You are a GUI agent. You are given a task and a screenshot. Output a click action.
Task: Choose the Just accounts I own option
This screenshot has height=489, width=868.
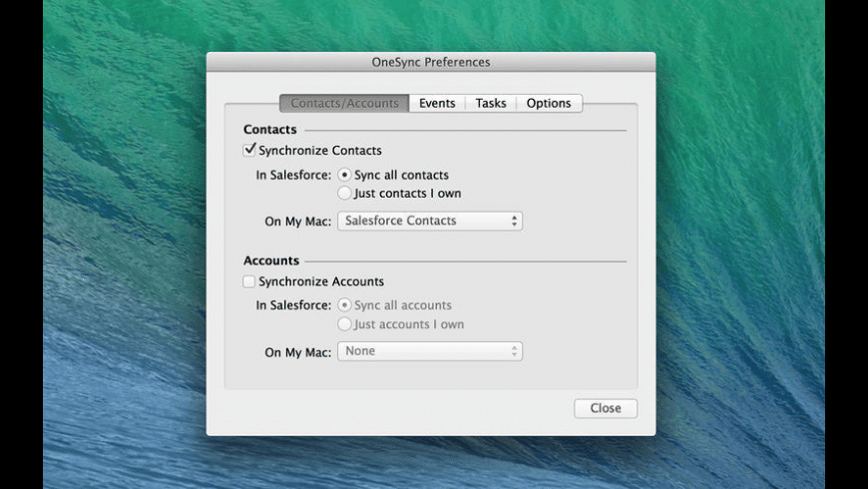coord(344,324)
